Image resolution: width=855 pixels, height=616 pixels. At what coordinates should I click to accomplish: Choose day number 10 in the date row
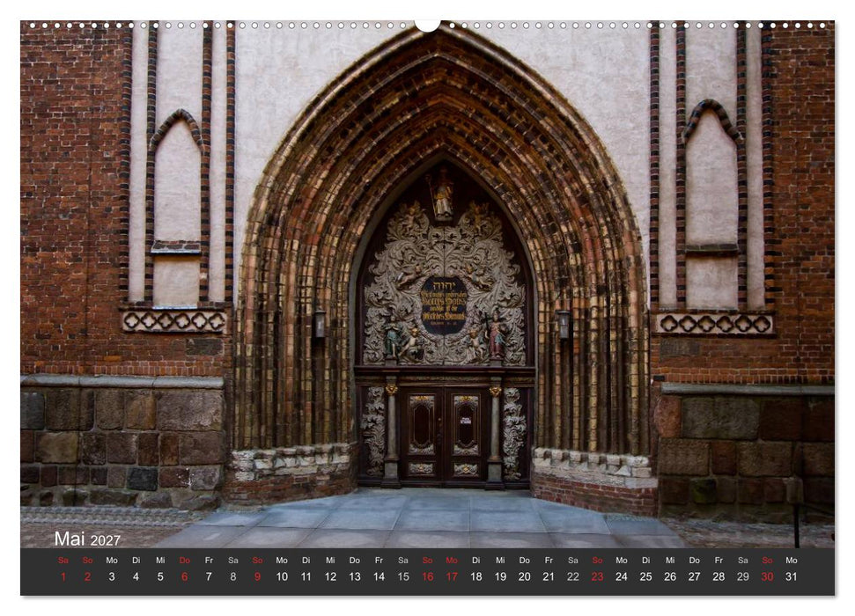pos(282,576)
